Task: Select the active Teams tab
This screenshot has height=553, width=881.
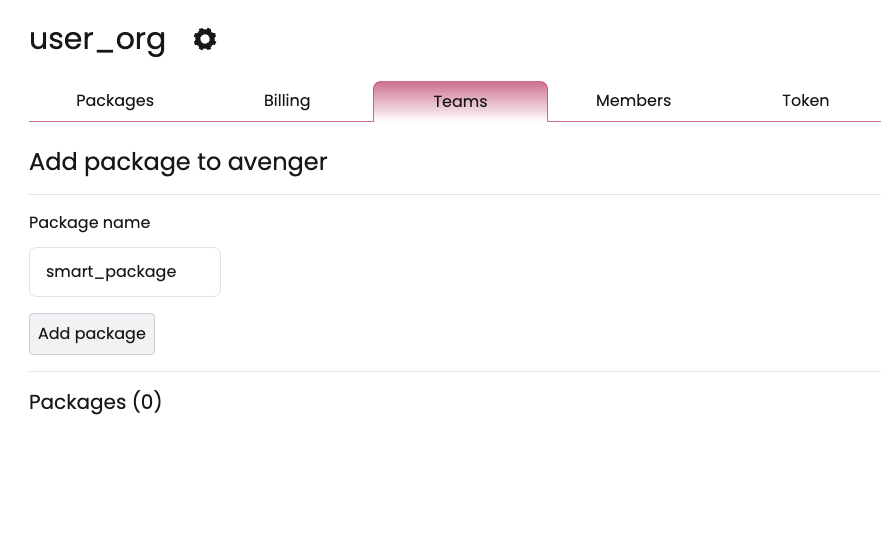Action: [460, 102]
